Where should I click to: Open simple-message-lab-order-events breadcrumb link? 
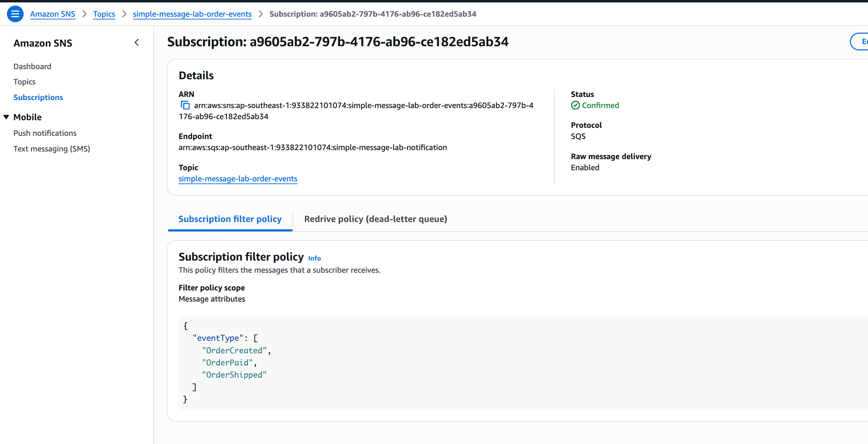(x=192, y=14)
